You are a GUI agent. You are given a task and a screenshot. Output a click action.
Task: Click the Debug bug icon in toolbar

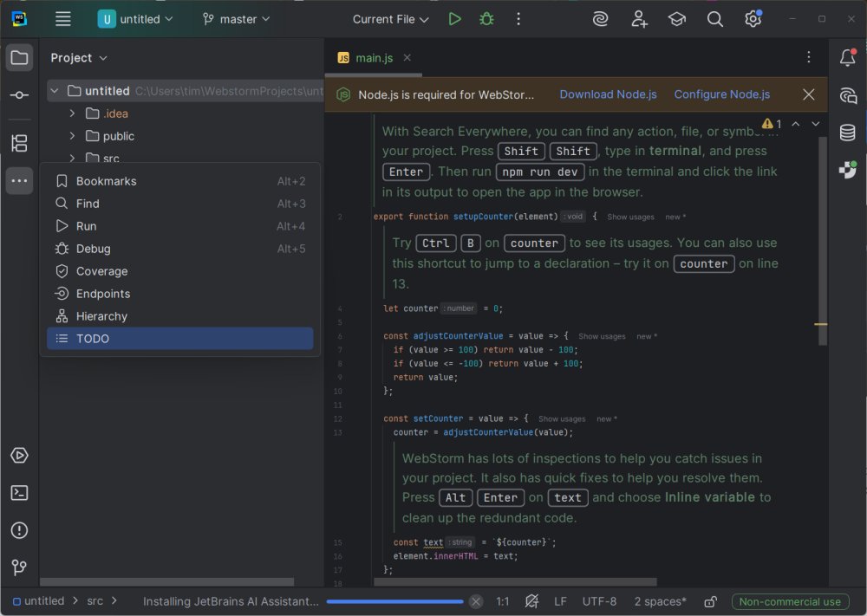(x=486, y=19)
